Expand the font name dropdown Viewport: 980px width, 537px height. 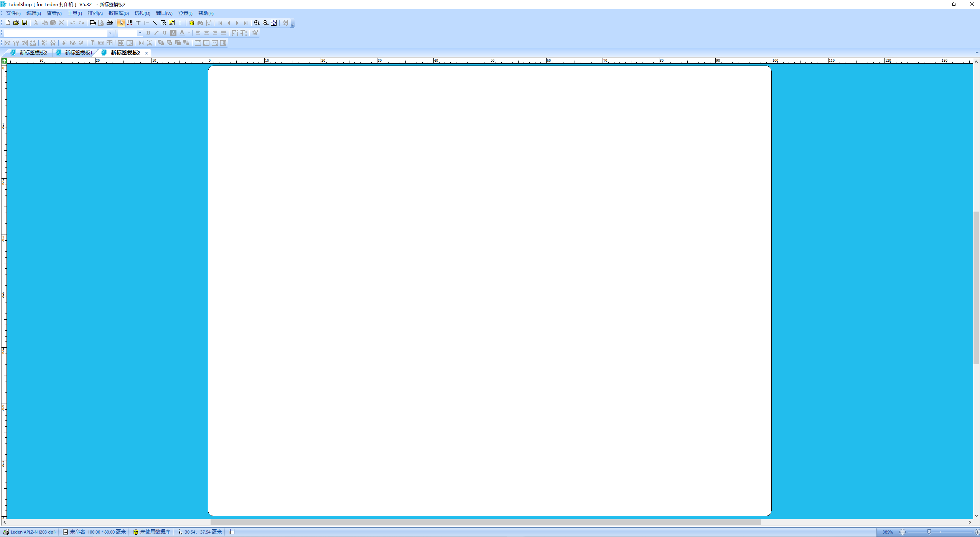110,33
